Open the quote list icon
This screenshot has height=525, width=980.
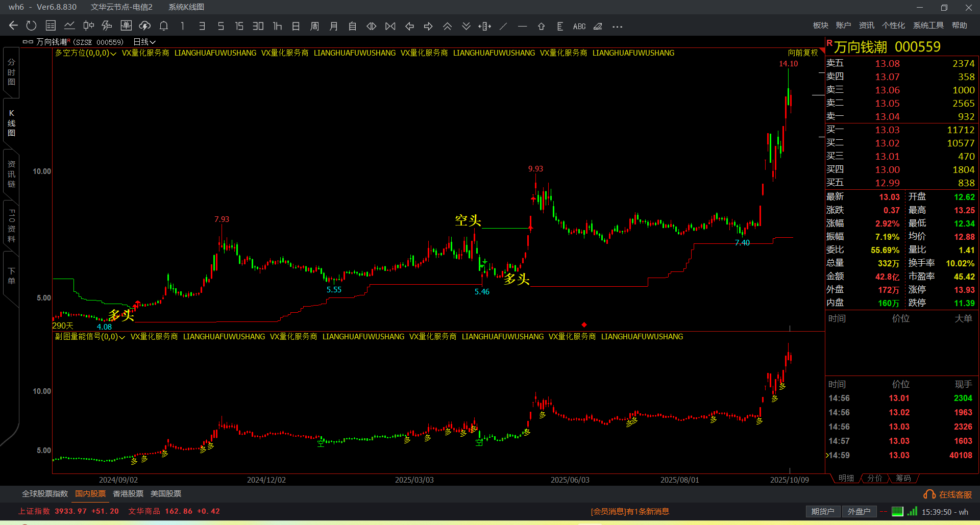click(51, 26)
